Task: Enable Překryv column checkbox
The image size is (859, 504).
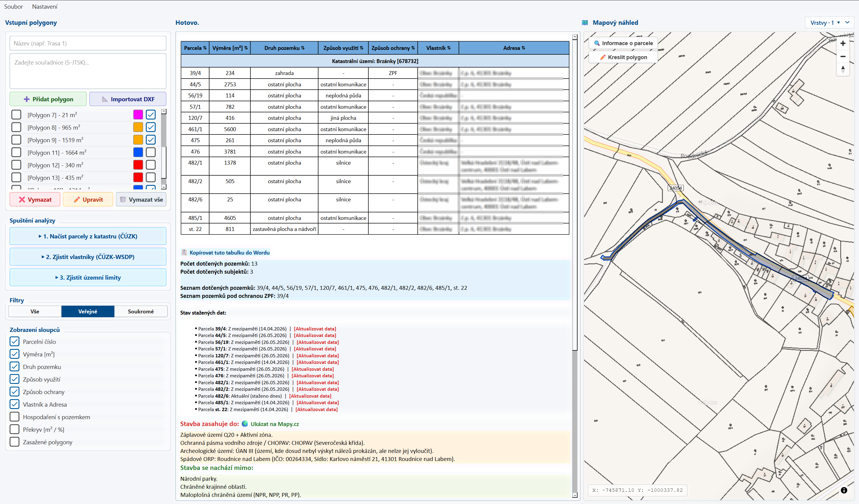Action: [x=14, y=429]
